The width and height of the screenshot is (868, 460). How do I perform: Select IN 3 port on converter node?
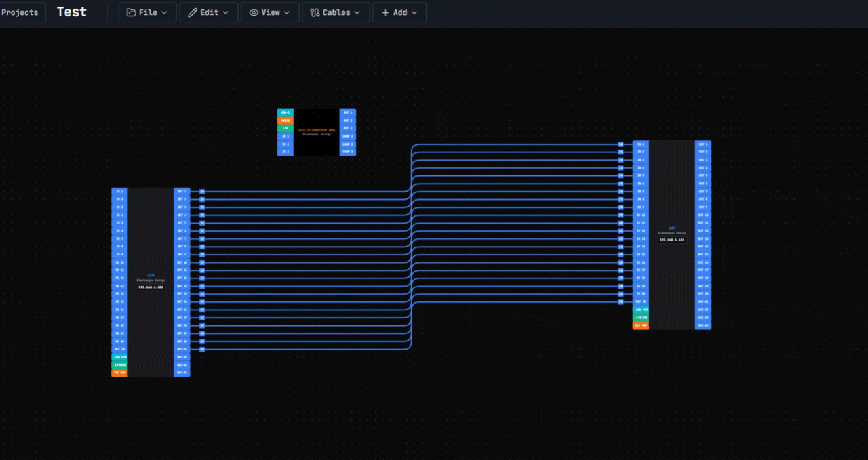point(285,152)
